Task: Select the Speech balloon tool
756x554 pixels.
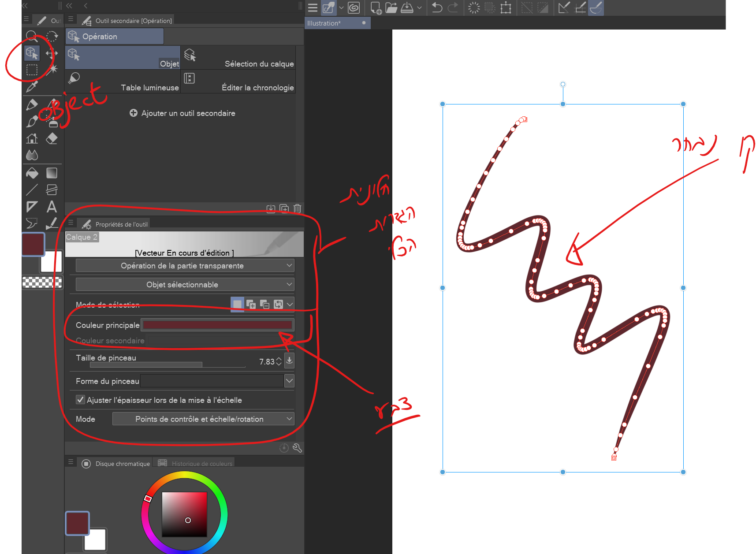Action: (32, 223)
